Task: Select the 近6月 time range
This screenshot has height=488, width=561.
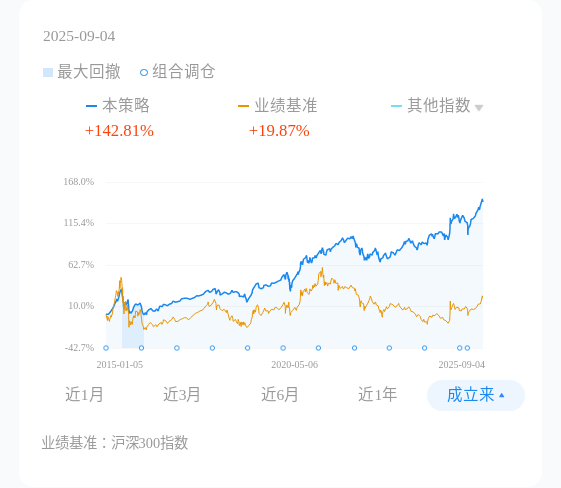Action: click(x=280, y=395)
